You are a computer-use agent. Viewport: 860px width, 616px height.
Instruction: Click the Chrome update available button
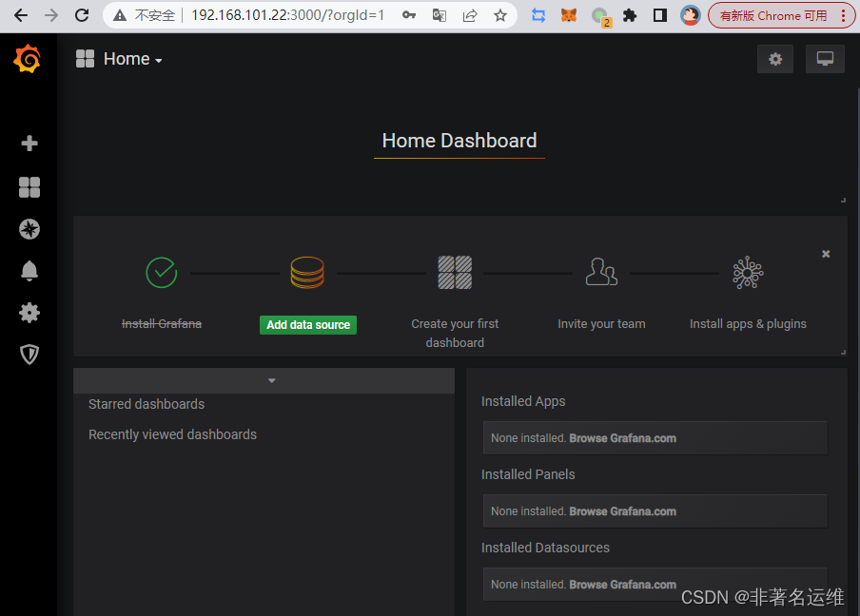click(x=781, y=15)
